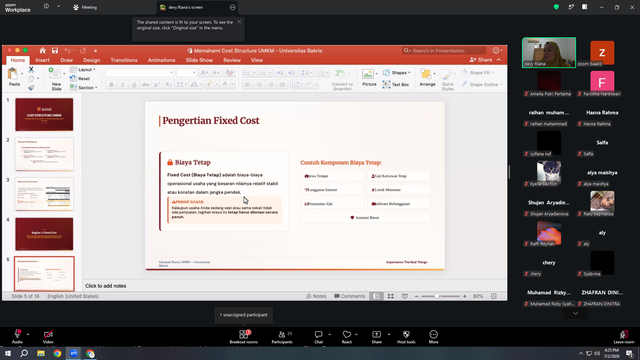This screenshot has width=640, height=360.
Task: Toggle Bold formatting in PowerPoint ribbon
Action: pos(111,84)
